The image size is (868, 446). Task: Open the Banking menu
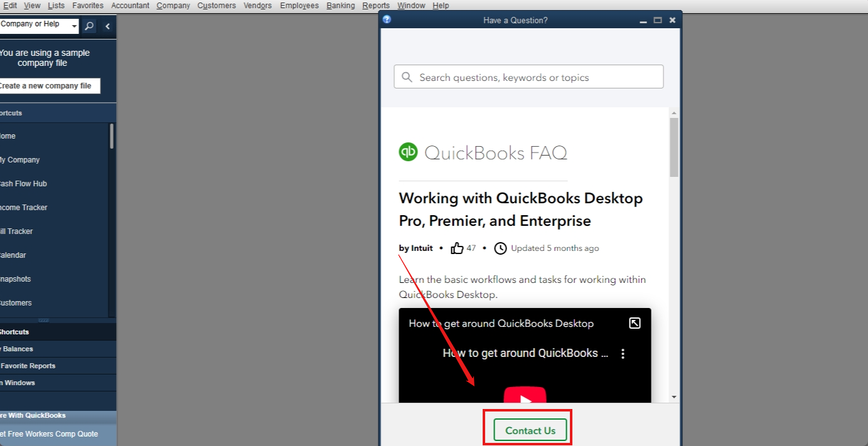(341, 6)
